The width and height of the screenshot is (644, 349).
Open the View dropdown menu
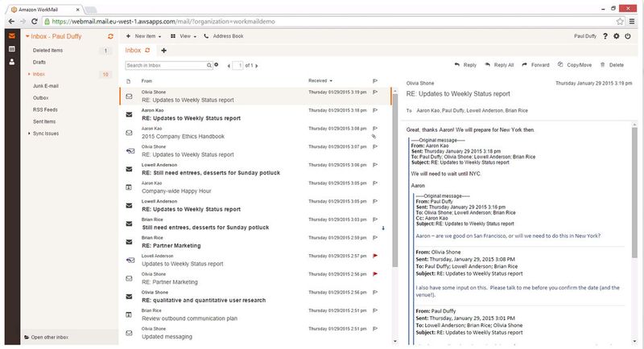(x=185, y=36)
